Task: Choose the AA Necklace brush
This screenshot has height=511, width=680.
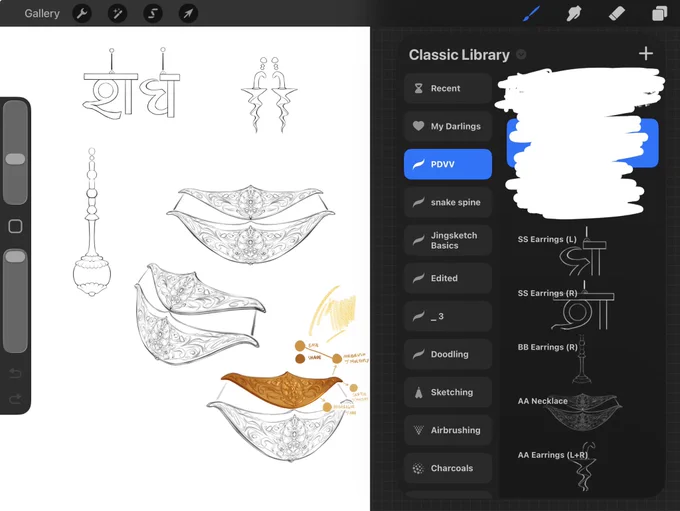Action: coord(582,413)
